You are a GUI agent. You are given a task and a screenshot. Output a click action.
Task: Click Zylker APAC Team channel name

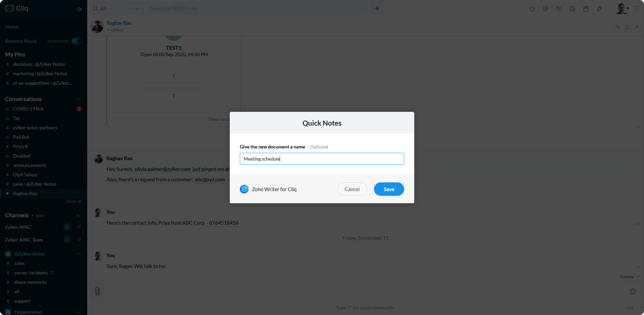point(24,240)
